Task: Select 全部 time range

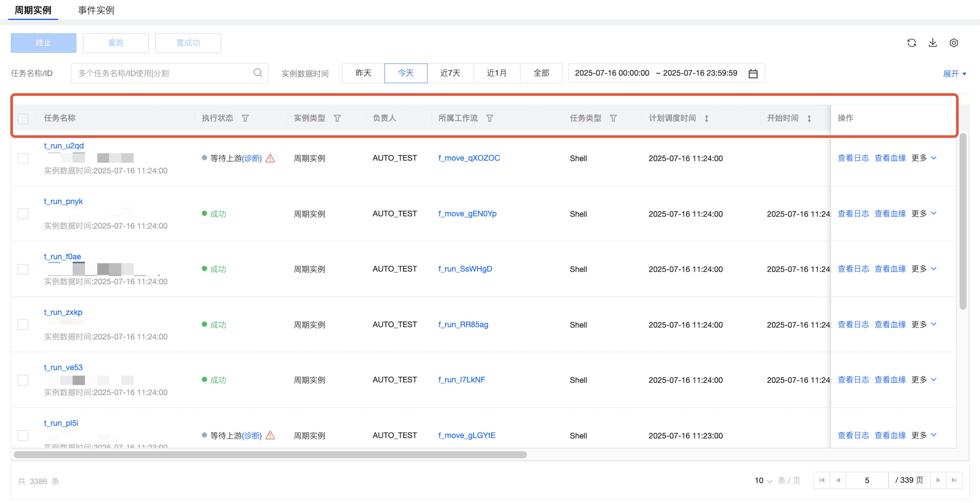Action: pyautogui.click(x=541, y=73)
